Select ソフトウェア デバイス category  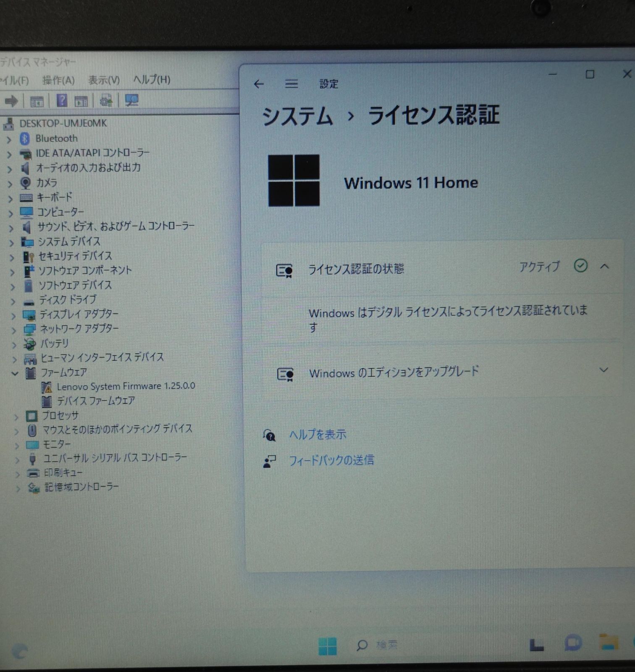[x=76, y=285]
